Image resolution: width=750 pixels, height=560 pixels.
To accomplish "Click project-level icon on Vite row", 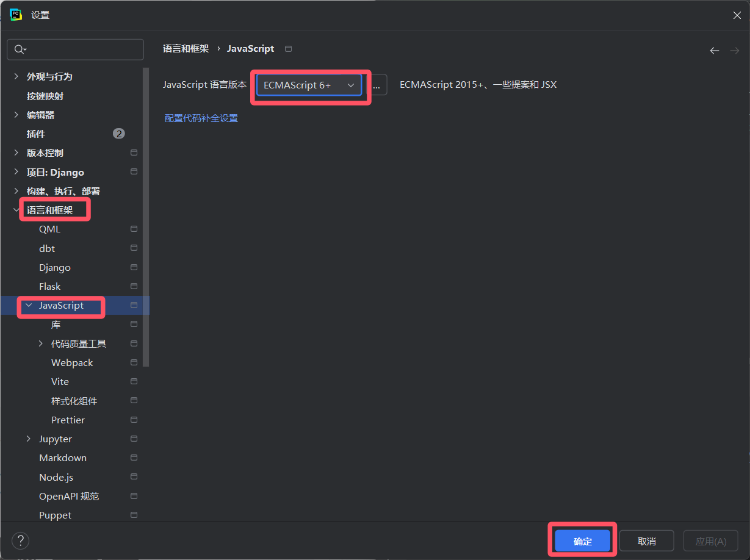I will tap(134, 381).
